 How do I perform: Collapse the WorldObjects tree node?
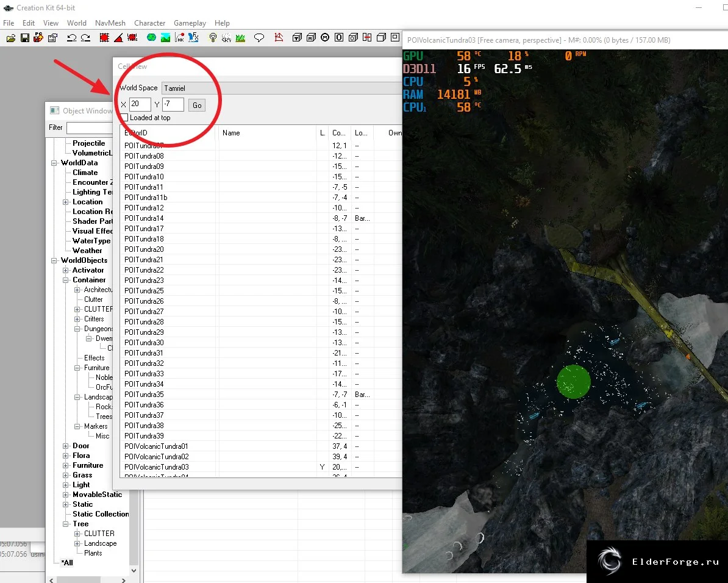point(54,260)
